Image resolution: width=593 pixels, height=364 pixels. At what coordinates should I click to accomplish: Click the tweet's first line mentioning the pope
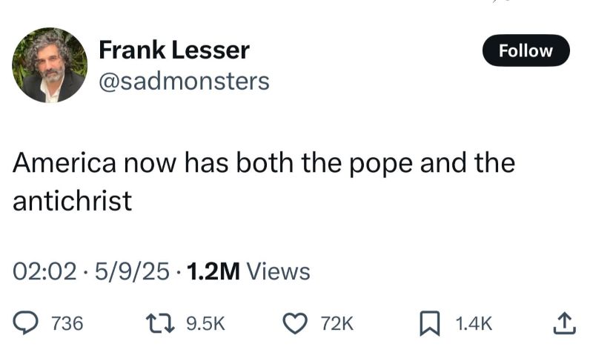(263, 164)
